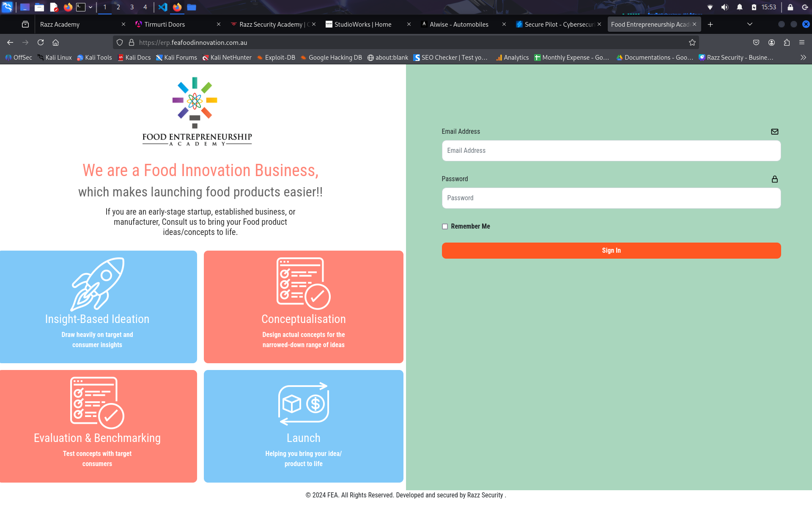Click the Sign In button

pyautogui.click(x=611, y=251)
